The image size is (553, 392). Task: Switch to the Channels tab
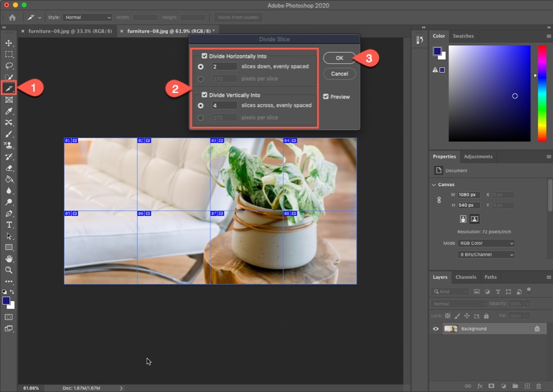pyautogui.click(x=466, y=276)
